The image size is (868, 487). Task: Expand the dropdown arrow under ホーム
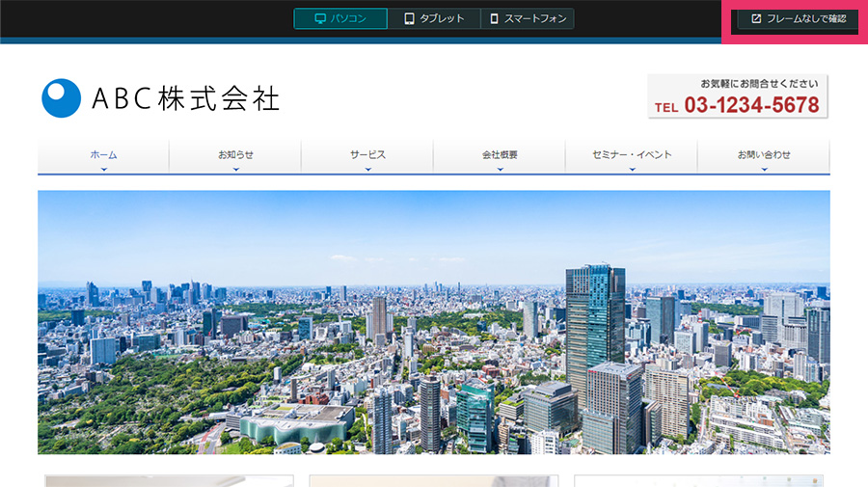pos(103,170)
